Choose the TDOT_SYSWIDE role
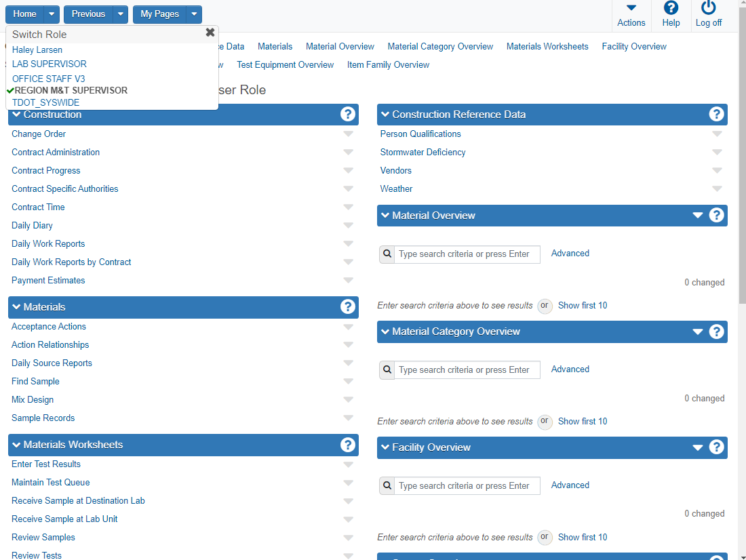Viewport: 746px width, 560px height. pos(45,103)
